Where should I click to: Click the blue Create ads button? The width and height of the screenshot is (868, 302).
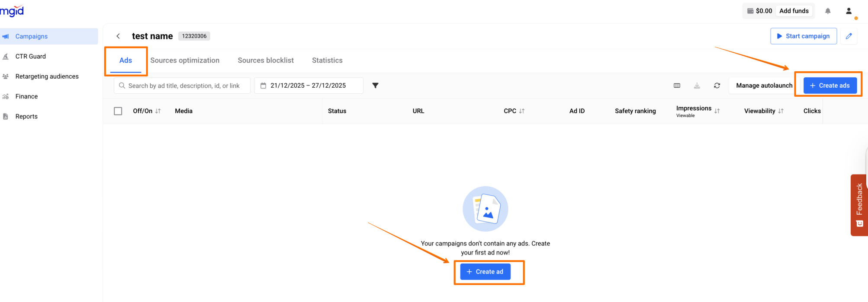pos(830,86)
